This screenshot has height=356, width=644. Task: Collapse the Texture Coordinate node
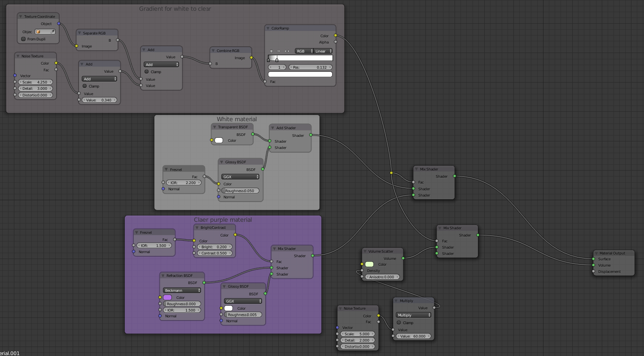[21, 17]
